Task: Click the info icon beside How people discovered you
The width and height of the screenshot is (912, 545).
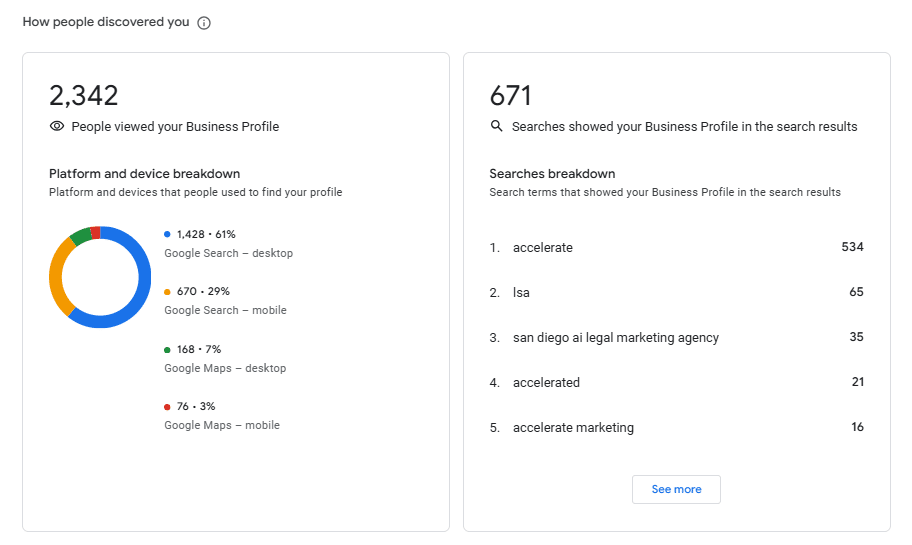Action: click(x=204, y=23)
